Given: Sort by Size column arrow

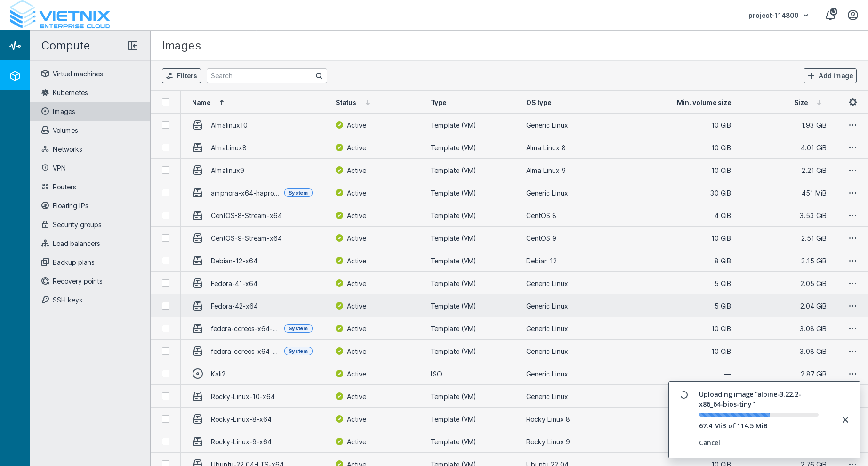Looking at the screenshot, I should coord(819,102).
